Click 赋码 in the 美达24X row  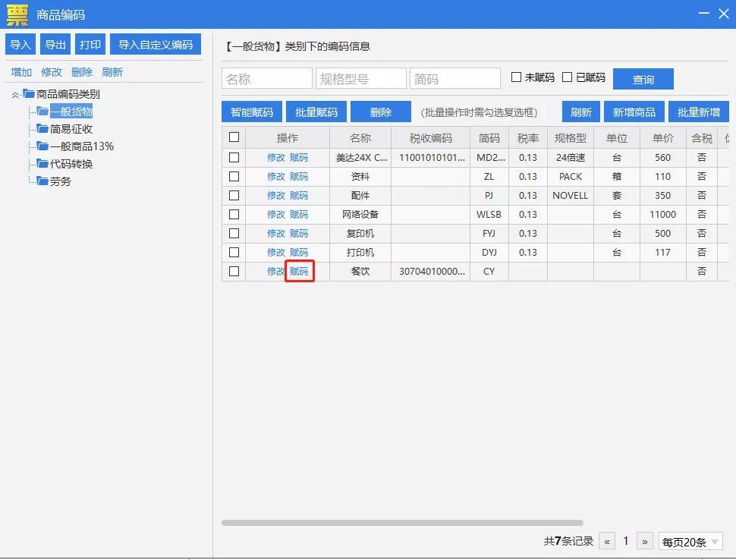(x=299, y=158)
